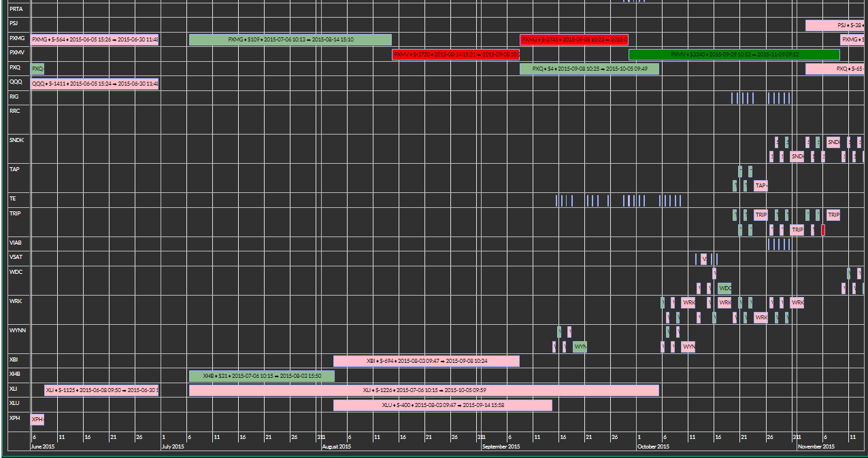Click the XLI row label

coord(13,389)
